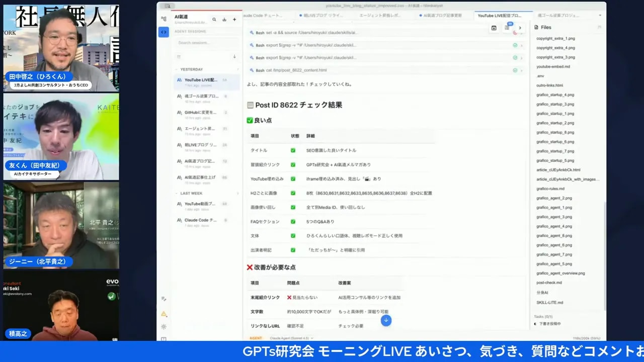Open the SKILL-LITE.md file in the Files panel

[x=551, y=302]
